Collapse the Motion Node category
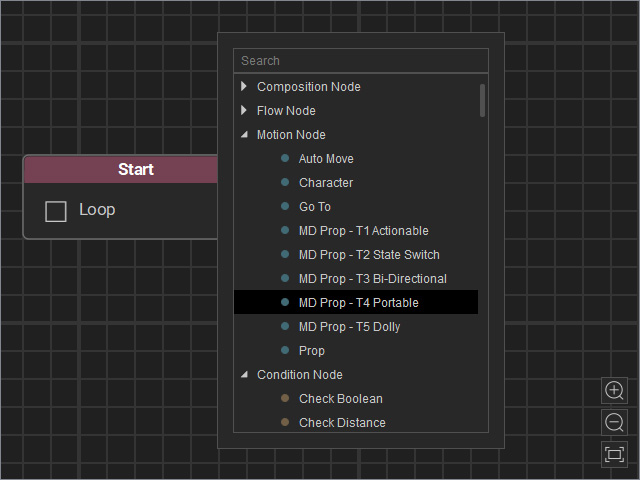Viewport: 640px width, 480px height. pos(244,134)
